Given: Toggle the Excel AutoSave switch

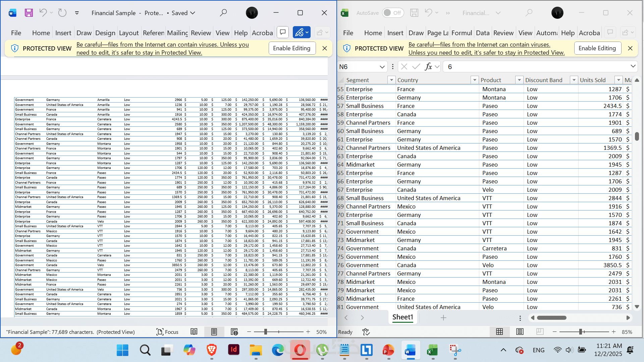Looking at the screenshot, I should (392, 13).
